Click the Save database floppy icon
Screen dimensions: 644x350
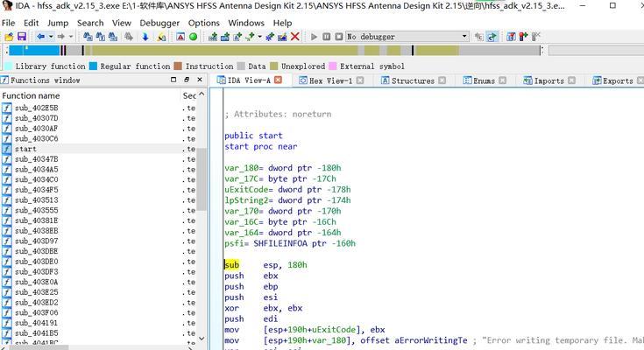pos(21,37)
